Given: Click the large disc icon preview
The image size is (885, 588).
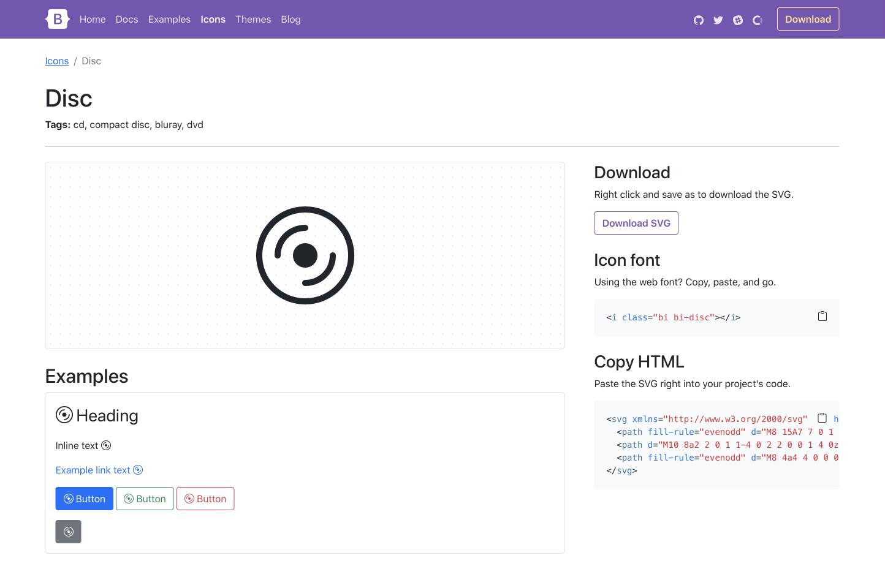Looking at the screenshot, I should [x=305, y=255].
